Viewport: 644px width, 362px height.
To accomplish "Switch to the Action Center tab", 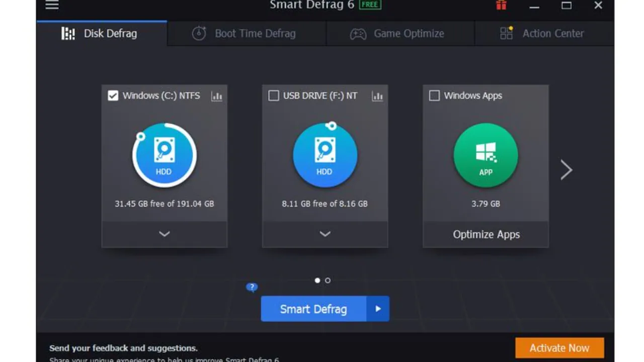I will point(544,34).
